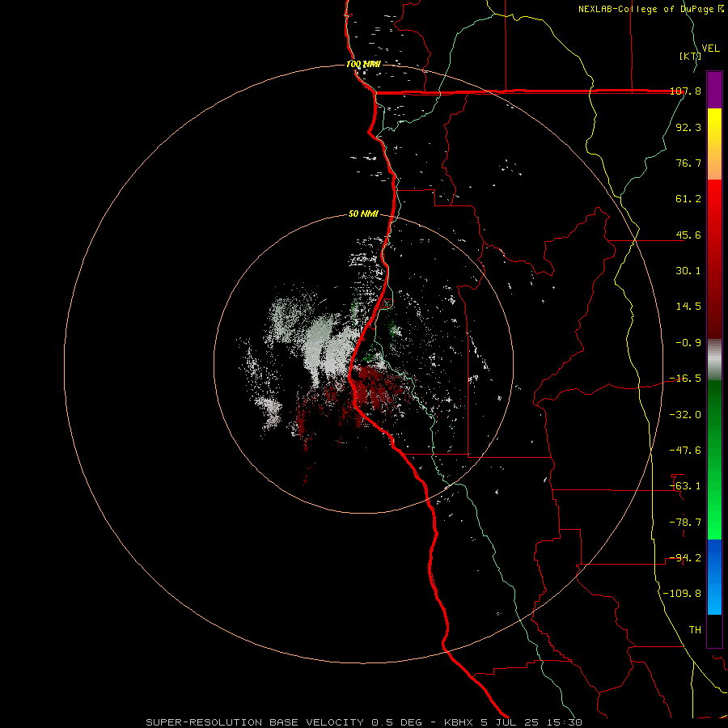The width and height of the screenshot is (728, 728).
Task: Select the -78.7 legend value
Action: 685,523
